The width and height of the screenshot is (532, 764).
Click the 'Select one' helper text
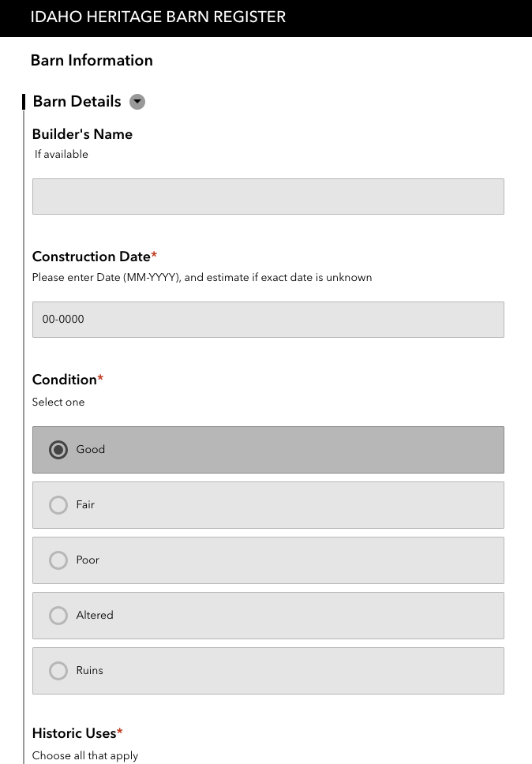click(58, 402)
